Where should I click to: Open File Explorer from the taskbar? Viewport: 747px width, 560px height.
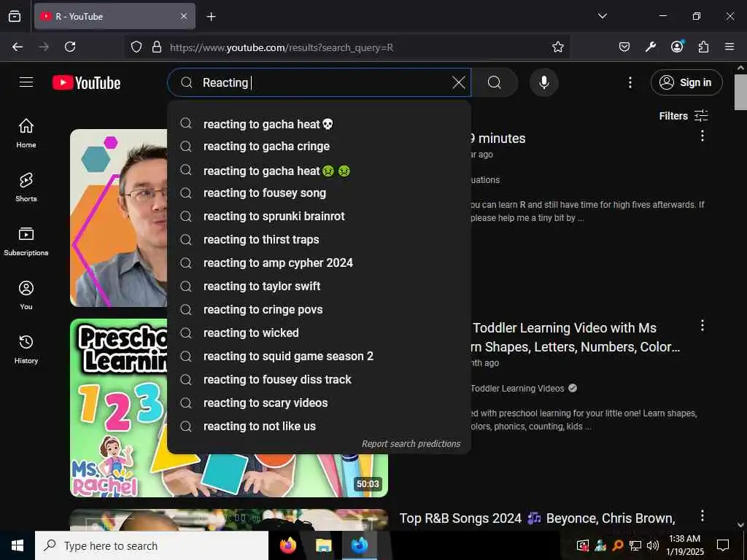(x=323, y=545)
